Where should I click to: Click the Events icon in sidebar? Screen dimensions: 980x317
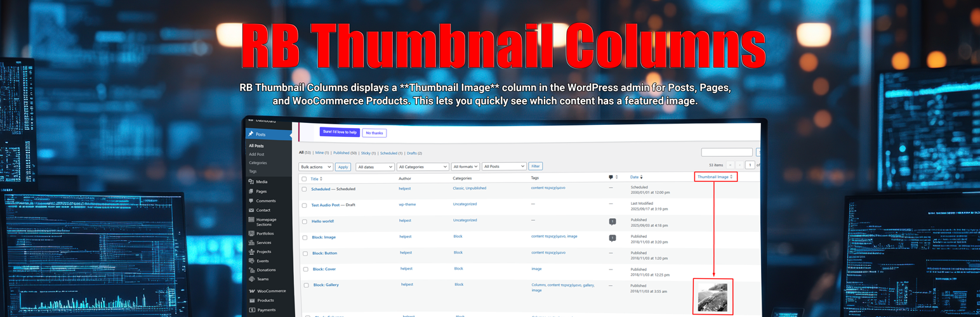coord(252,261)
